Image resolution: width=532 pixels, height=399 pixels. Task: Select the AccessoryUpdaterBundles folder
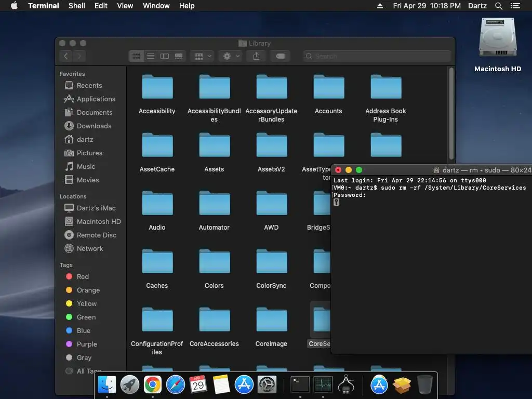click(271, 87)
